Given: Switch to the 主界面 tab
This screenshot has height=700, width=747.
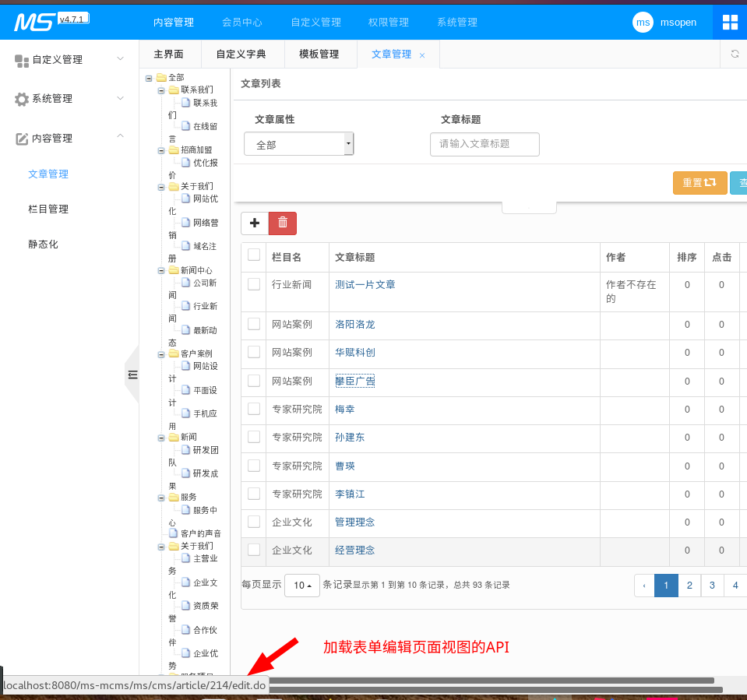Looking at the screenshot, I should [x=169, y=55].
